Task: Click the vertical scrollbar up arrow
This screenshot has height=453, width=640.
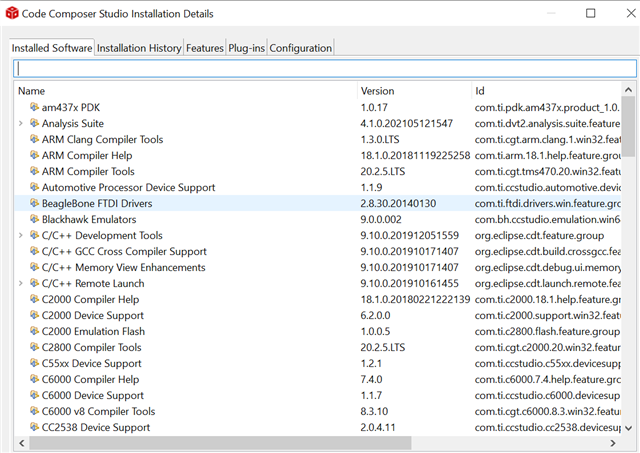Action: point(629,90)
